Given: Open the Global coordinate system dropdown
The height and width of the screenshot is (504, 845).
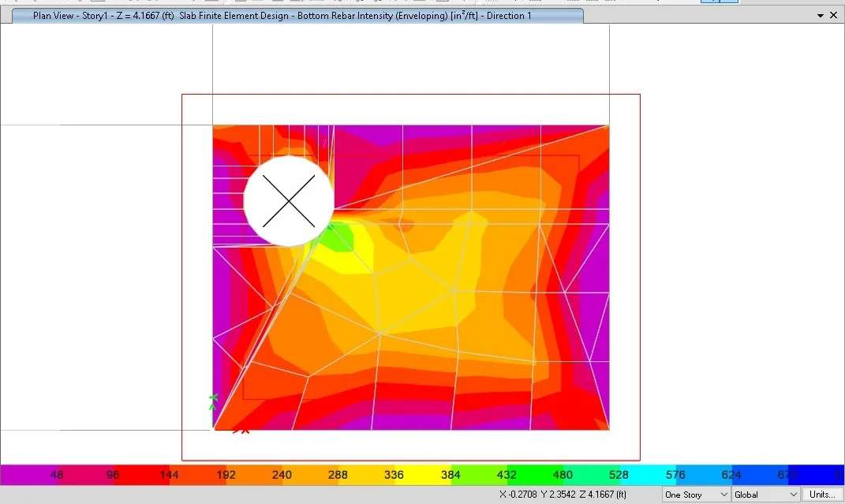Looking at the screenshot, I should tap(765, 495).
